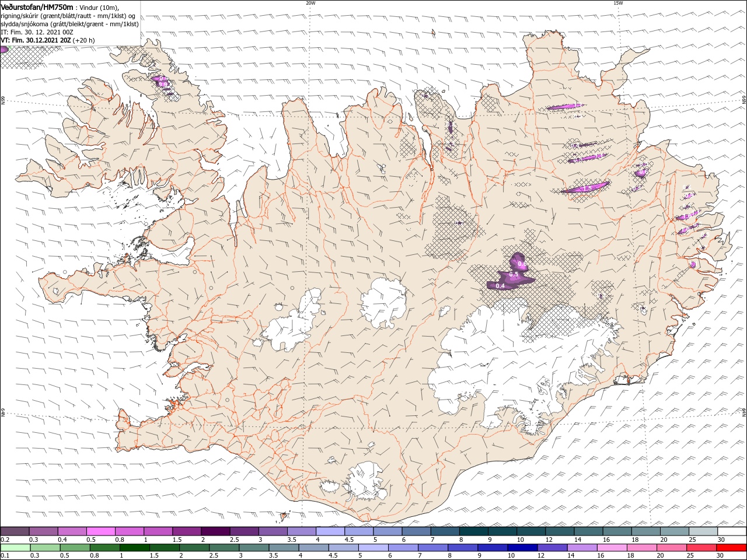Click the "15W" longitude label
This screenshot has height=560, width=747.
click(x=618, y=2)
